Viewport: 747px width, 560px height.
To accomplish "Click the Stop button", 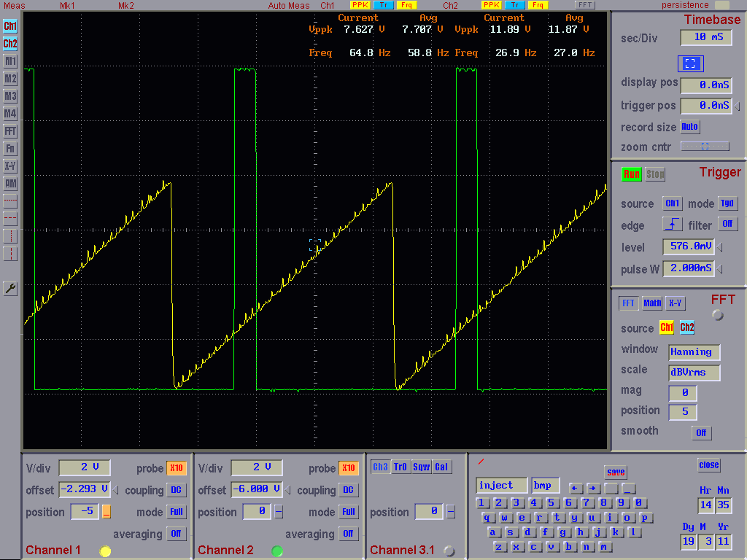I will point(655,174).
